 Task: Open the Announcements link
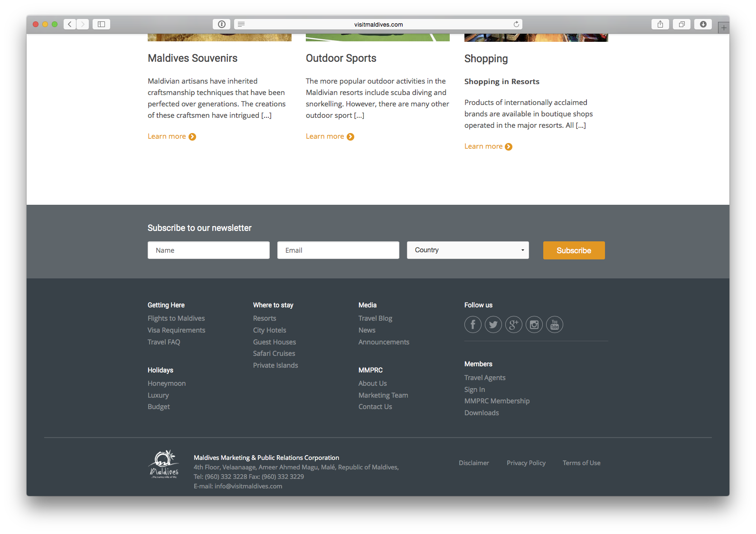pyautogui.click(x=384, y=342)
